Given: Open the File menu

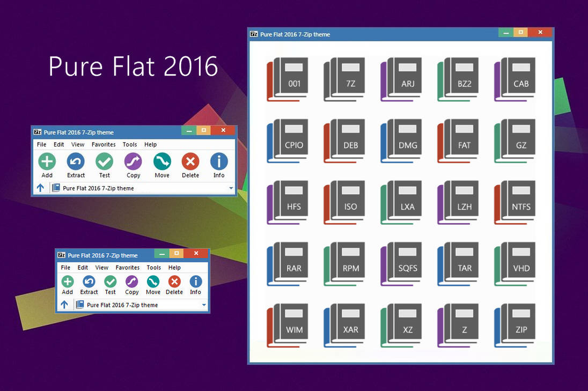Looking at the screenshot, I should [41, 144].
